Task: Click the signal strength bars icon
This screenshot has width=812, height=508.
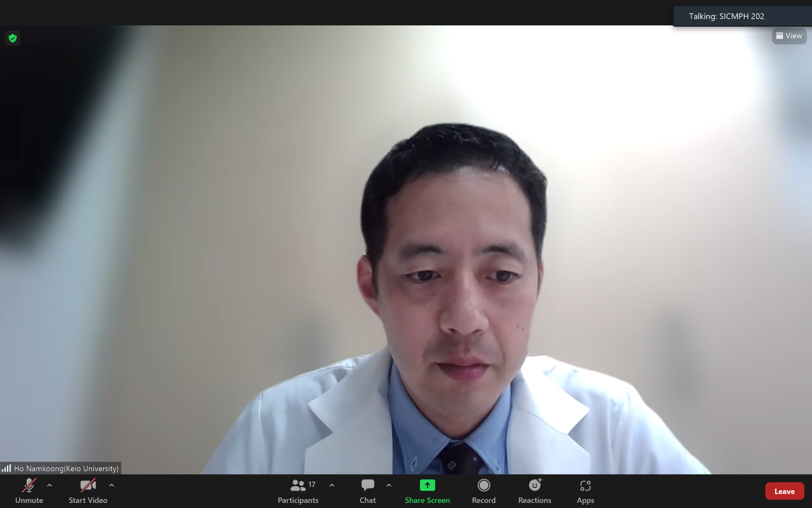Action: point(6,468)
